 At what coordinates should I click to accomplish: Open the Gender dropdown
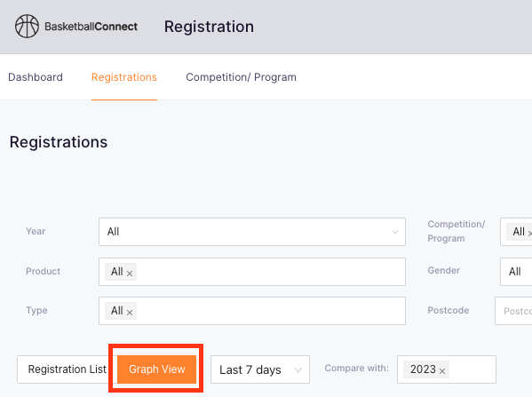click(x=516, y=271)
